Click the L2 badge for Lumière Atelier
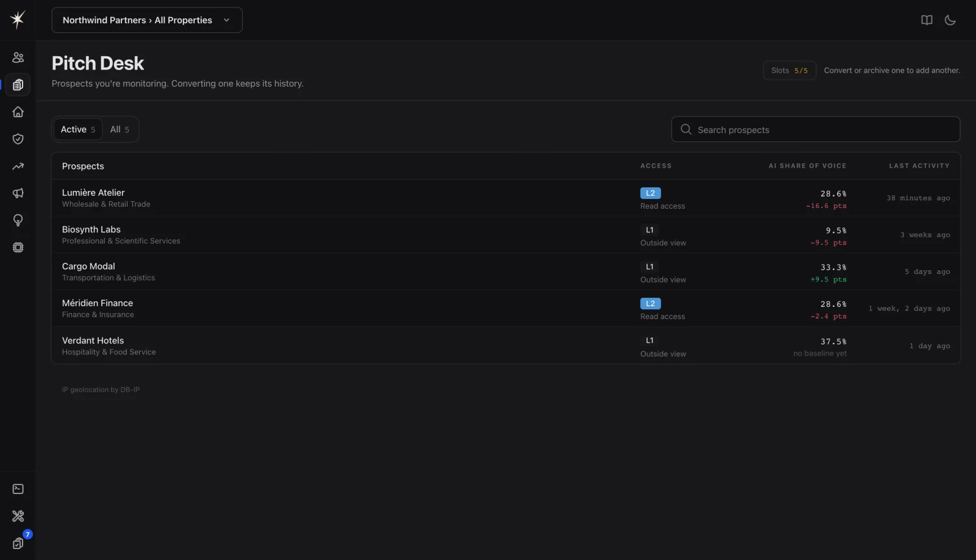The width and height of the screenshot is (976, 560). click(650, 193)
